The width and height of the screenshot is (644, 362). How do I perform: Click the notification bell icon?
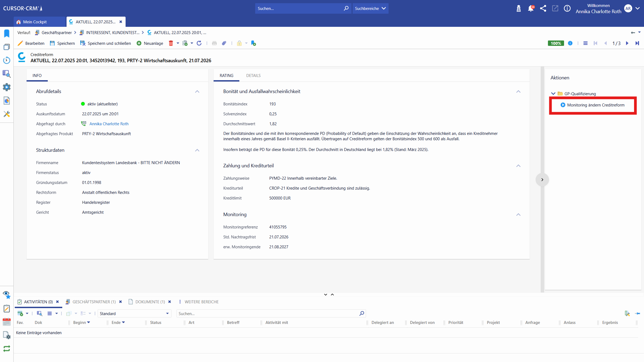coord(531,8)
